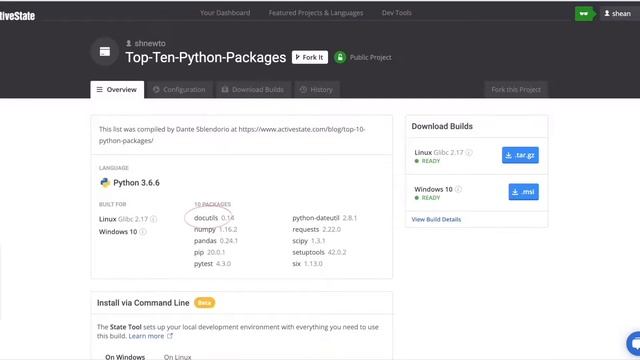
Task: Select the Overview tab
Action: pos(117,89)
